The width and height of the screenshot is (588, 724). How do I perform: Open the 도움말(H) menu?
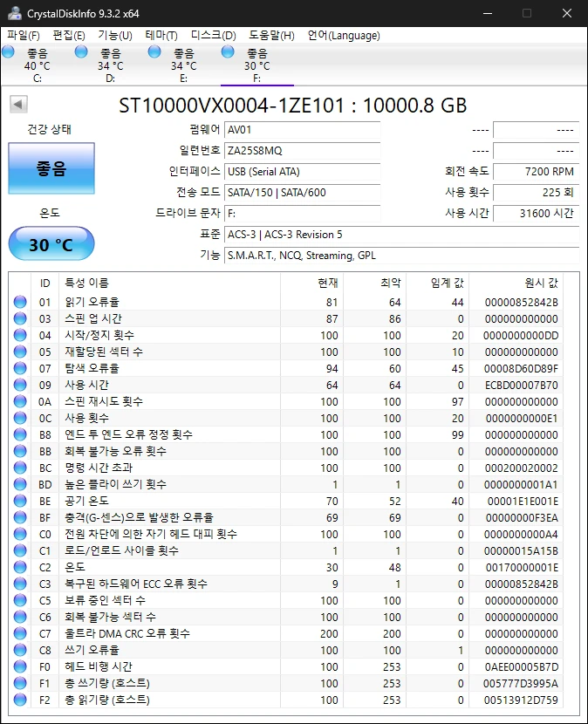(271, 36)
